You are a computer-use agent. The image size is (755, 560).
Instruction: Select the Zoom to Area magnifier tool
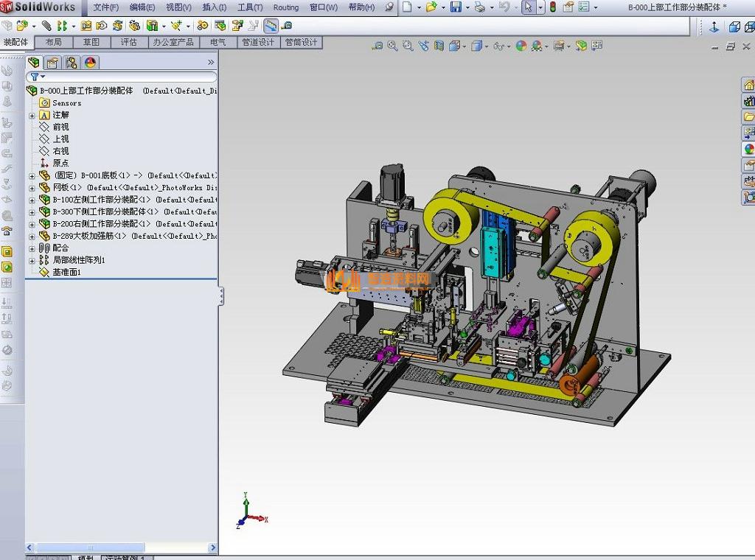point(408,46)
